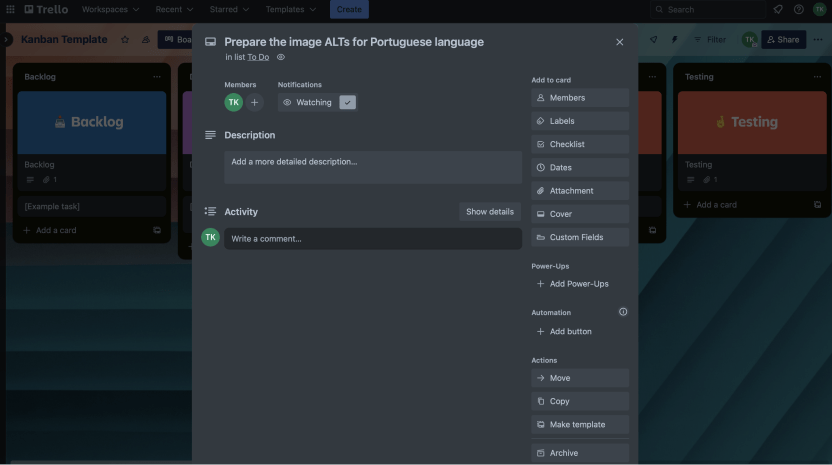Open Backlog list actions ellipsis
This screenshot has width=832, height=465.
pyautogui.click(x=157, y=77)
